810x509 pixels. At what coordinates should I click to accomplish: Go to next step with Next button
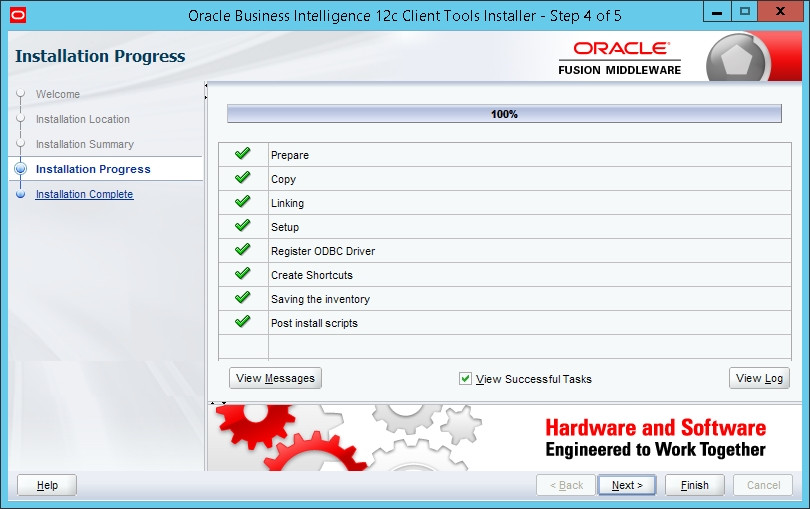(x=627, y=485)
